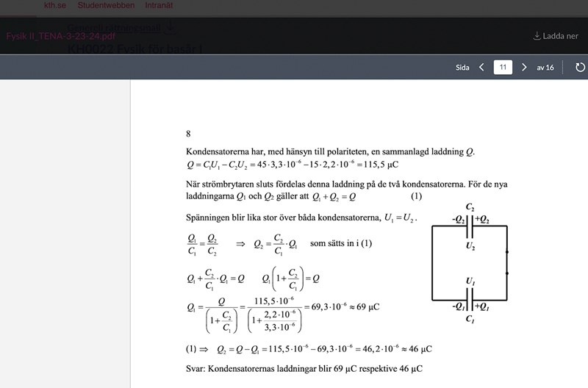Go to the previous PDF page
Viewport: 588px width, 388px height.
point(481,67)
